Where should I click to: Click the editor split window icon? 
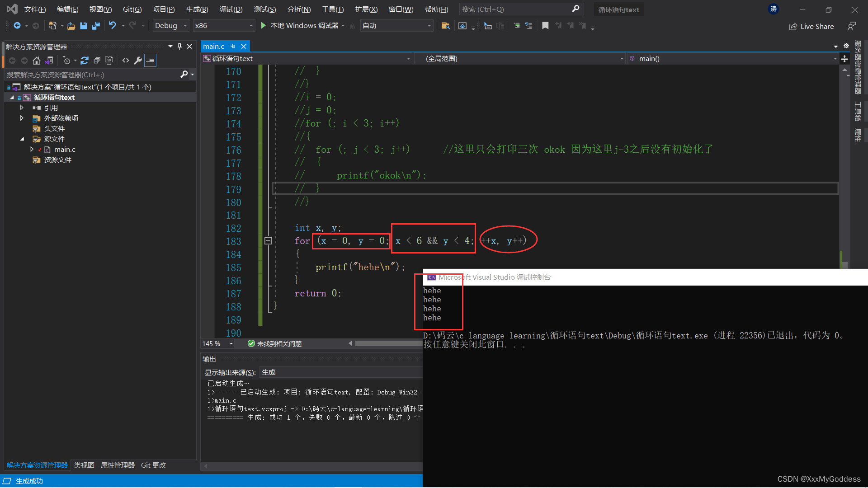(x=844, y=58)
